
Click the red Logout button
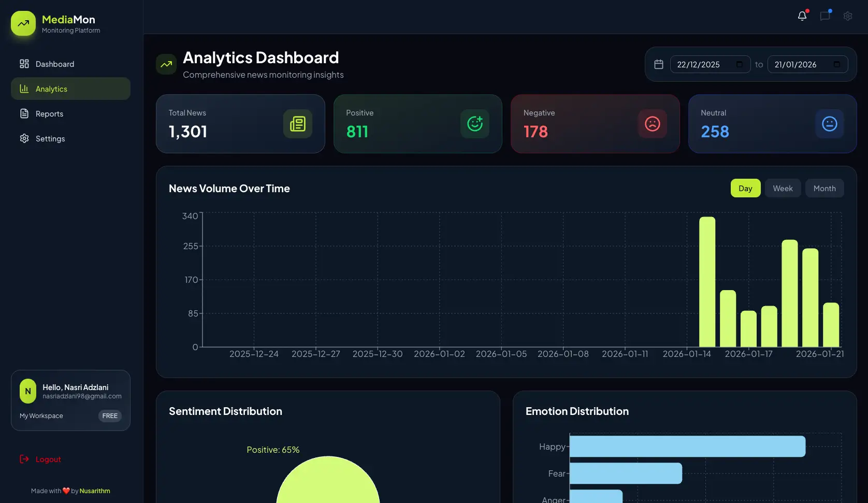tap(48, 459)
